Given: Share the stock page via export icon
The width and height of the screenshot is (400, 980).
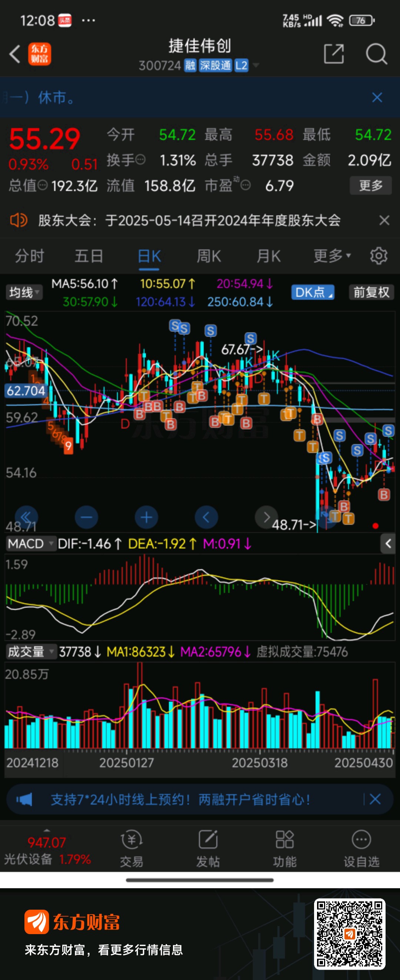Looking at the screenshot, I should coord(334,54).
